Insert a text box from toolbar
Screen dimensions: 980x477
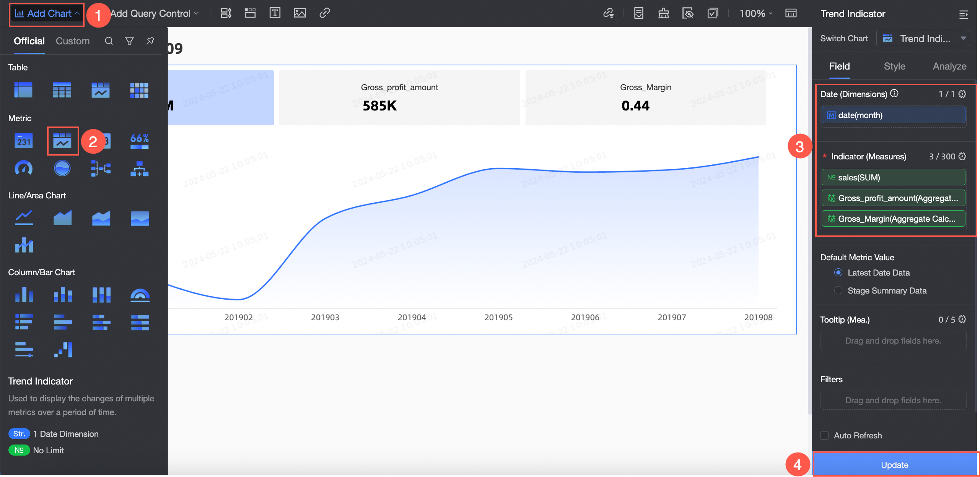[275, 13]
